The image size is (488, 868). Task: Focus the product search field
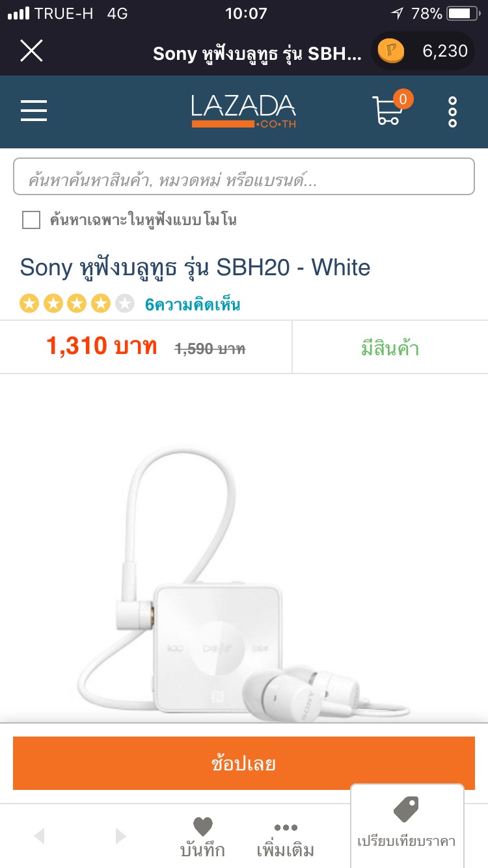244,176
